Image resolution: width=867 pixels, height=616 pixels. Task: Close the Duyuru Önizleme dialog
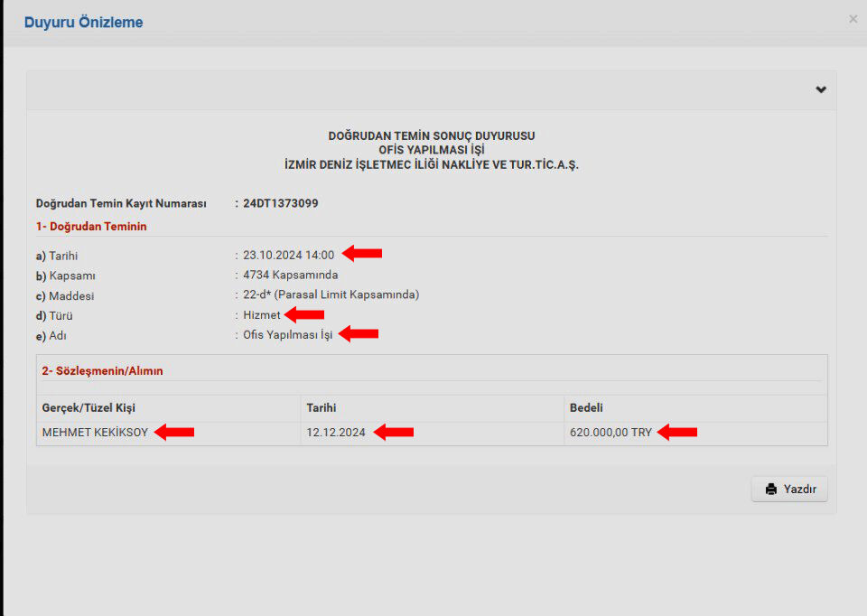[x=853, y=19]
